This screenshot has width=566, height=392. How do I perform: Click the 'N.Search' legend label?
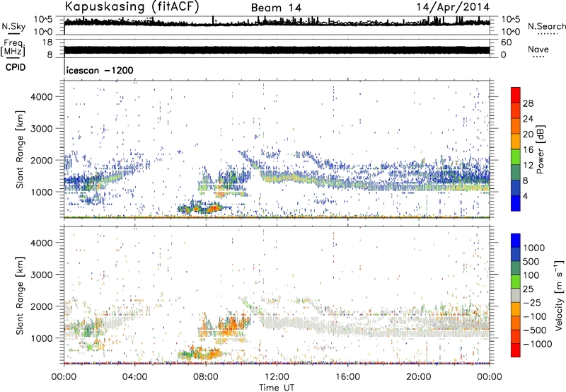pos(546,26)
